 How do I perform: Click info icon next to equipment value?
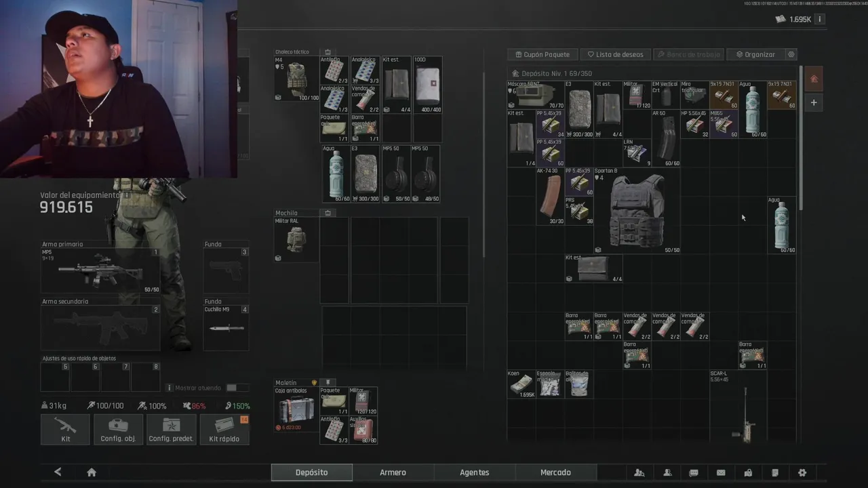coord(126,195)
